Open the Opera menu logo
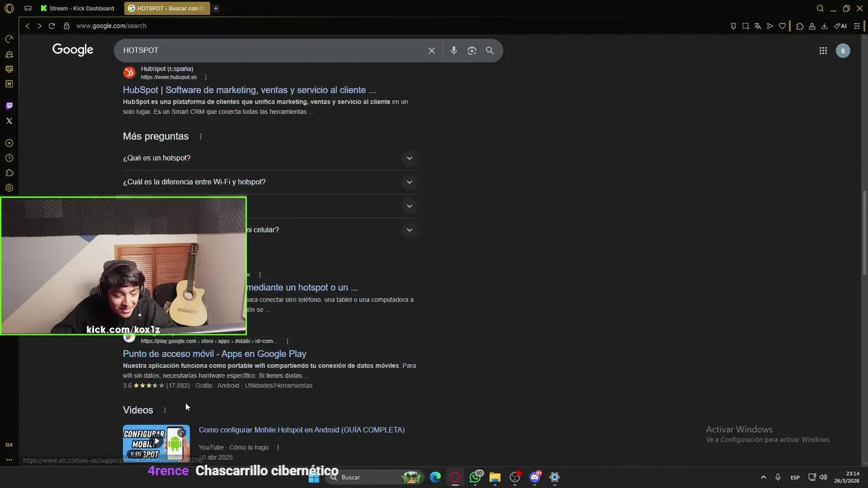Image resolution: width=868 pixels, height=488 pixels. pyautogui.click(x=9, y=8)
